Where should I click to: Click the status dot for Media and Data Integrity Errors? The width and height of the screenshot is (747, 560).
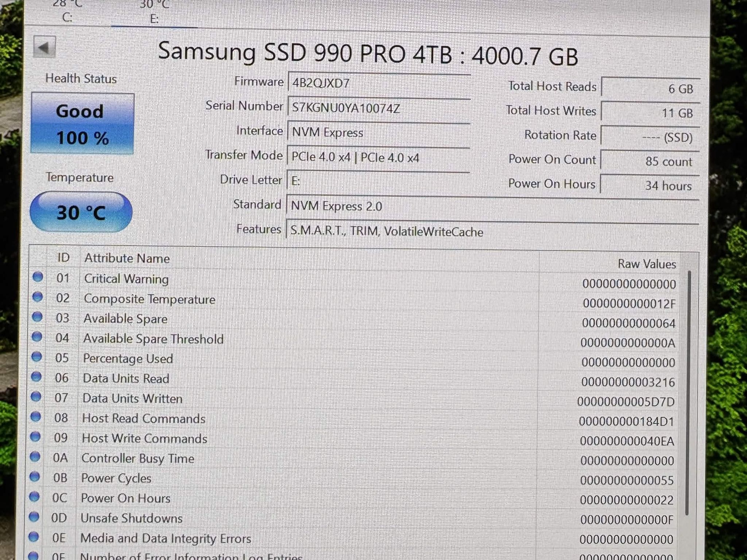(33, 536)
